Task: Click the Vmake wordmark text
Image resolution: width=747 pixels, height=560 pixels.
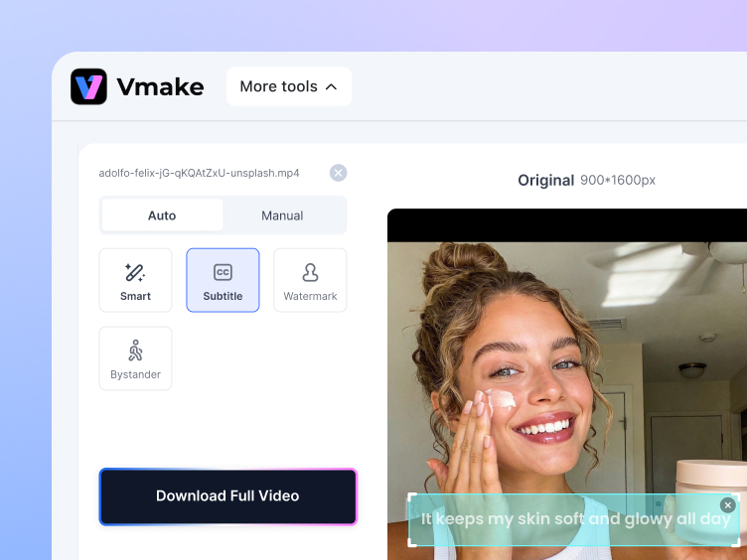Action: (160, 87)
